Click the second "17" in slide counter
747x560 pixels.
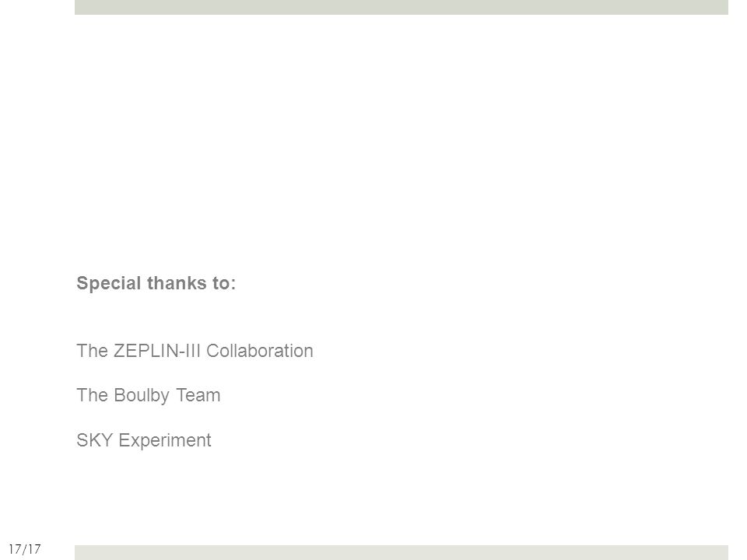pyautogui.click(x=34, y=549)
